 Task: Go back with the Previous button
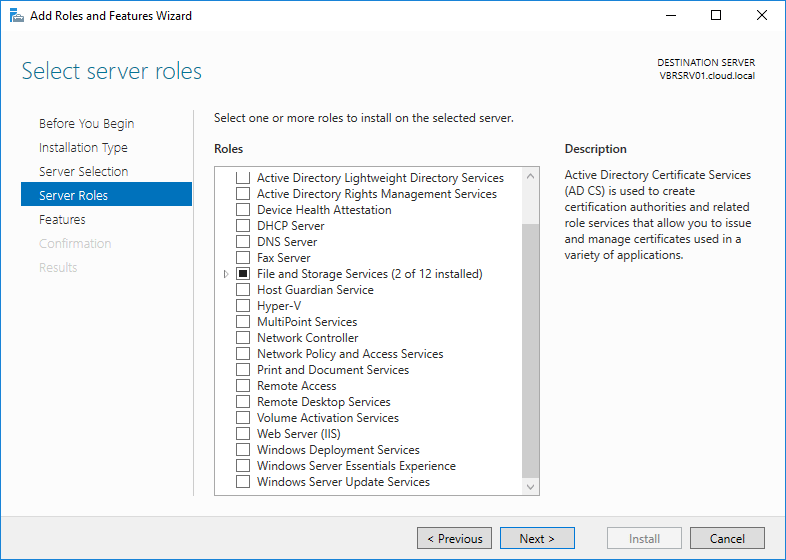click(x=454, y=538)
